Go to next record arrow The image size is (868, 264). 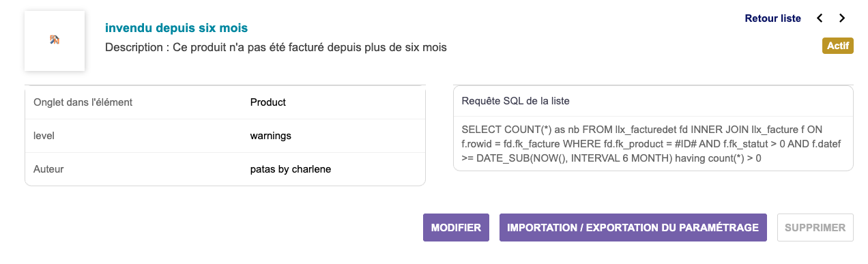point(842,18)
